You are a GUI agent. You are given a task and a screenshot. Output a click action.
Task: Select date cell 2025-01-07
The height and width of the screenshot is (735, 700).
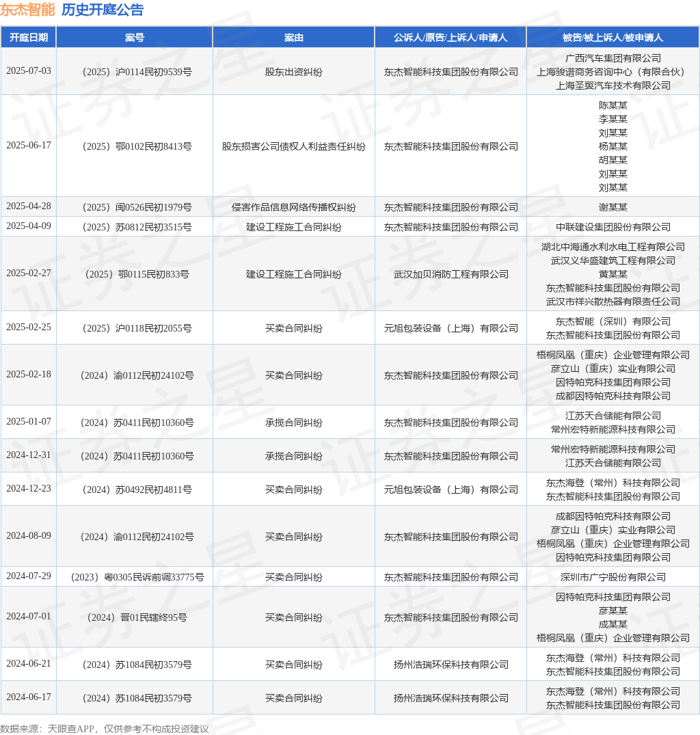pos(29,421)
